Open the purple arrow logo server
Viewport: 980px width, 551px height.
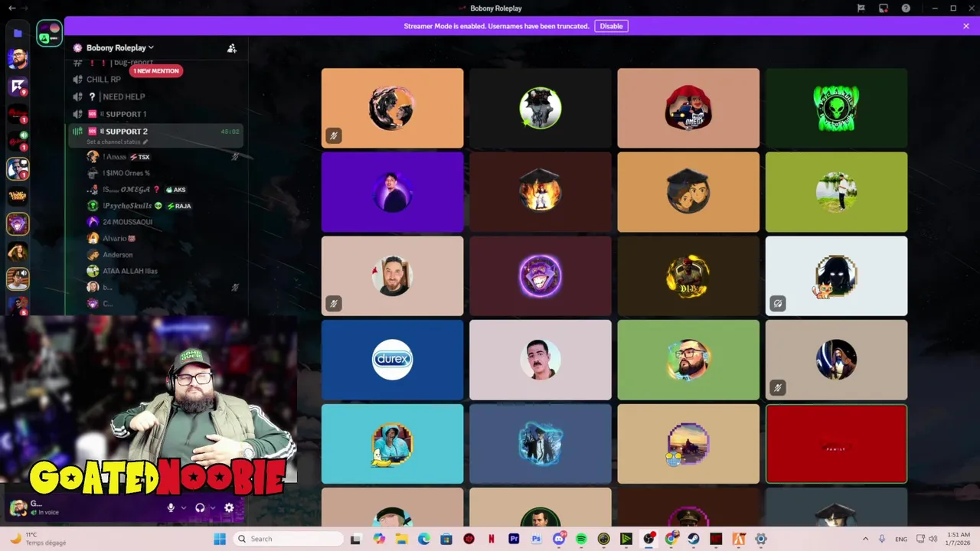18,86
